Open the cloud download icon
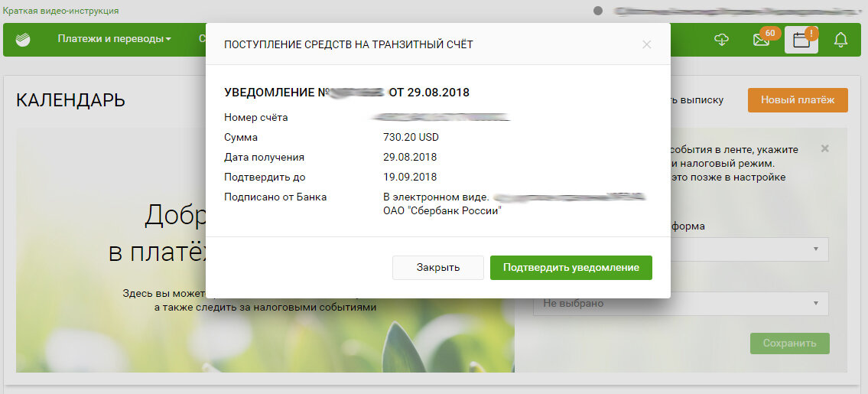 click(722, 39)
